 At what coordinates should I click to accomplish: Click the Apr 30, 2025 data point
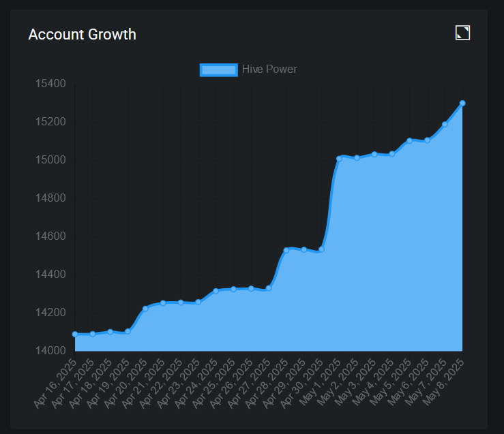click(x=321, y=249)
